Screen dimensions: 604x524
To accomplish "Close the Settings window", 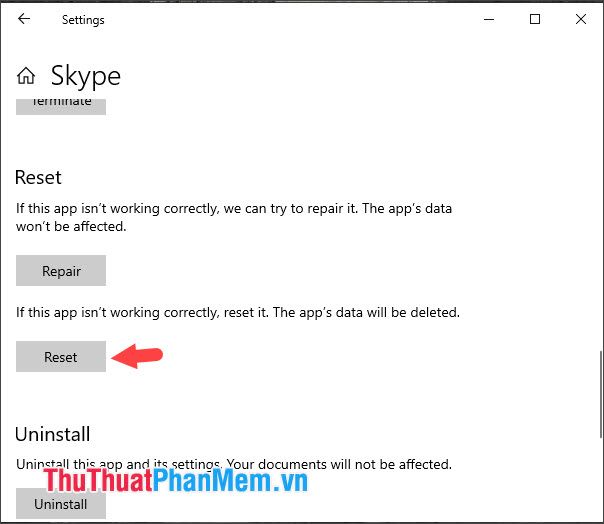I will (581, 19).
